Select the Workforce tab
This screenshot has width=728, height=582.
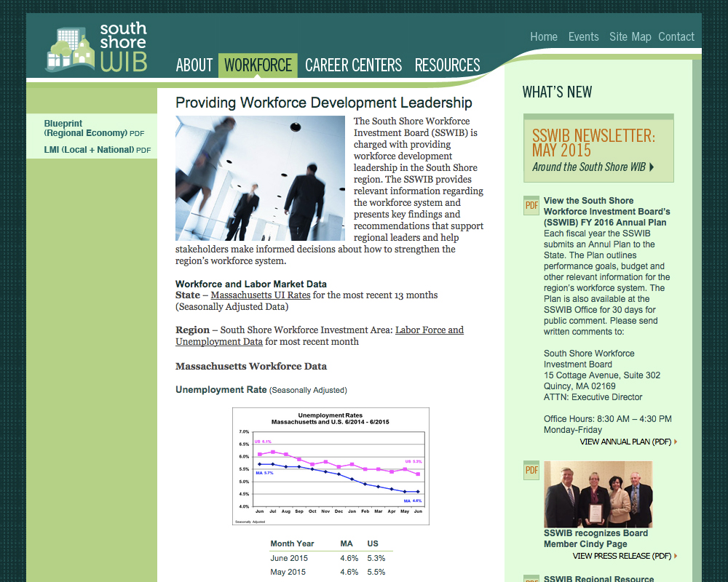coord(258,65)
